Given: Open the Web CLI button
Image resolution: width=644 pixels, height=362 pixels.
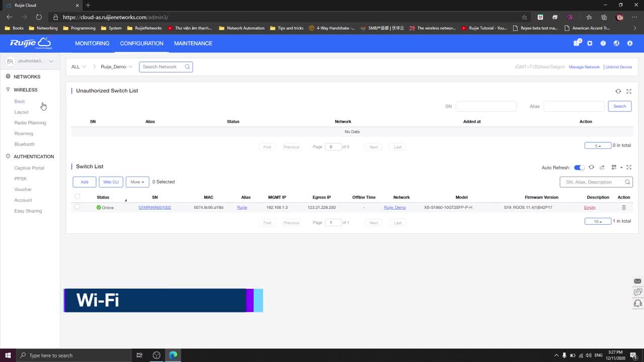Looking at the screenshot, I should [x=111, y=182].
